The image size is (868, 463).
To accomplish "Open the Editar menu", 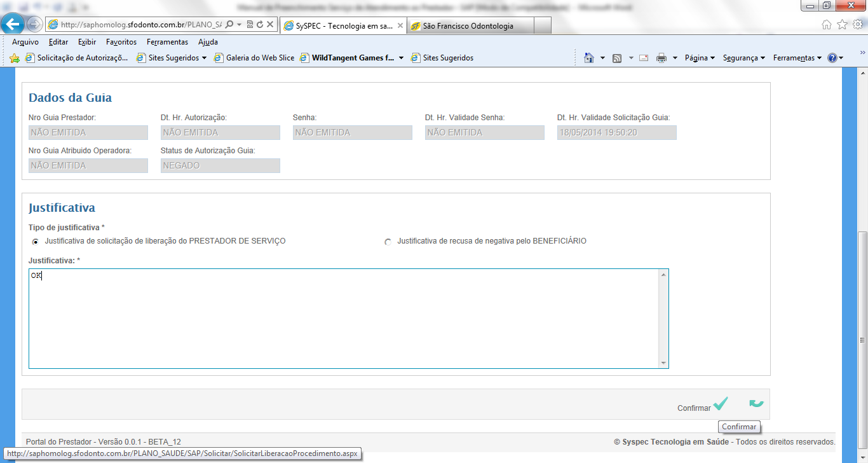I will tap(58, 42).
